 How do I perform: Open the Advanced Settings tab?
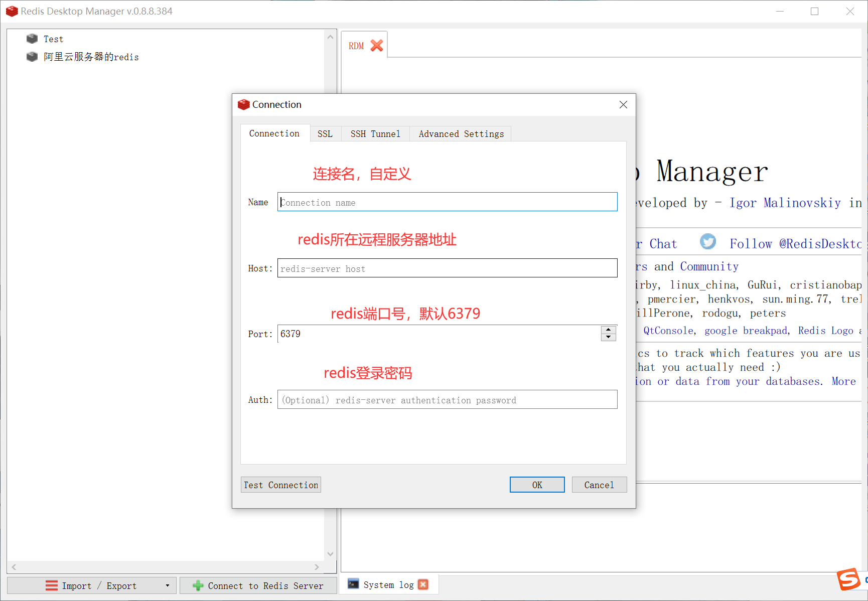point(461,134)
